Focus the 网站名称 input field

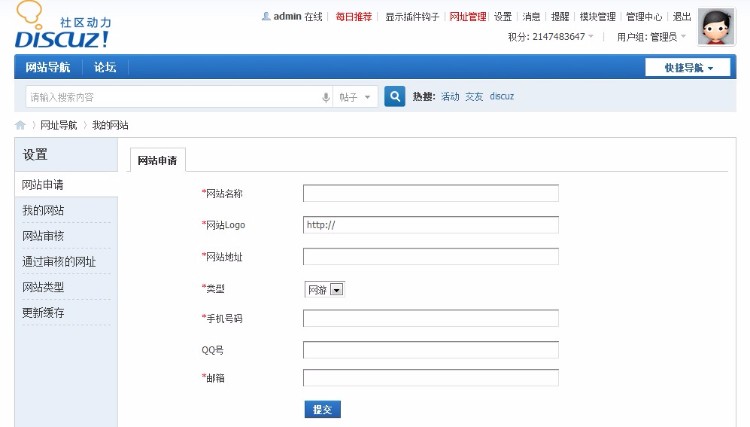pos(430,193)
